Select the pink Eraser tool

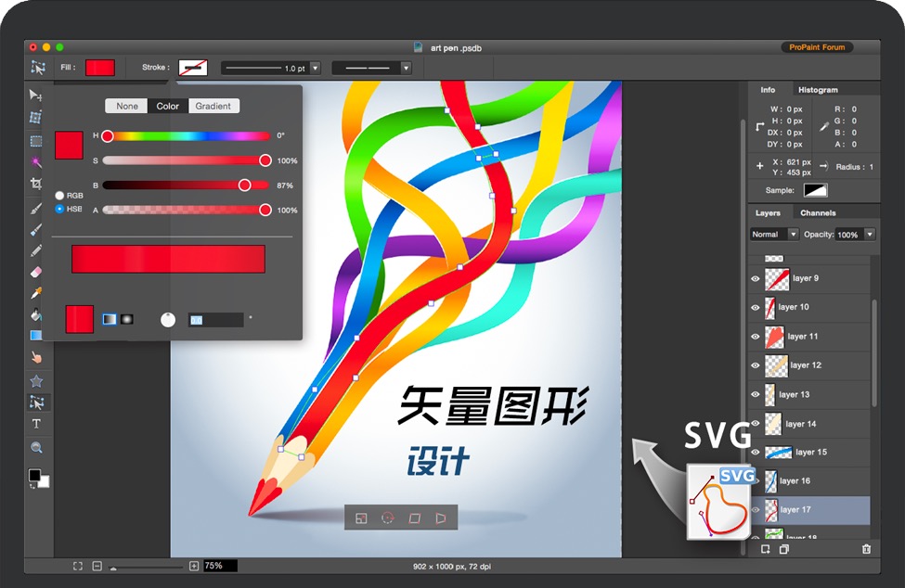coord(36,272)
